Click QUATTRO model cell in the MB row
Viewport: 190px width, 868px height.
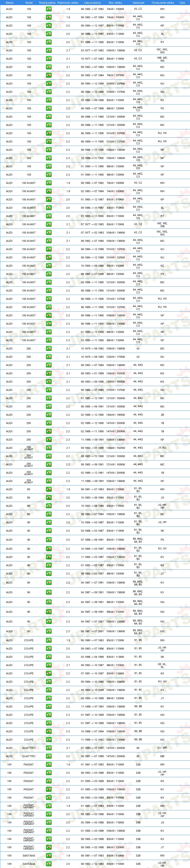click(x=29, y=756)
